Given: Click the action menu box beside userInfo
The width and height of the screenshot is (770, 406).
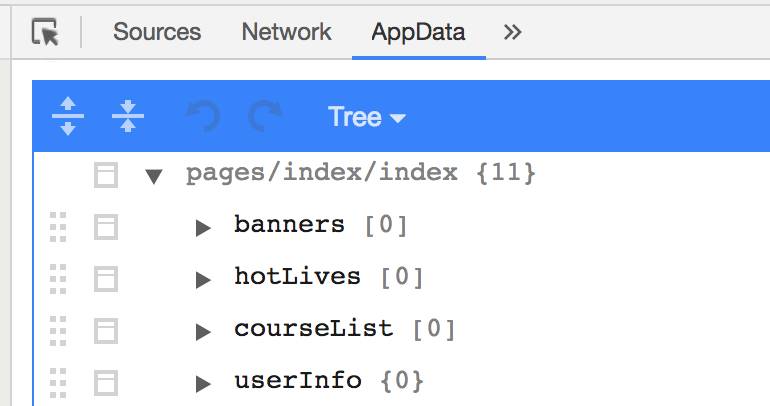Looking at the screenshot, I should [105, 383].
